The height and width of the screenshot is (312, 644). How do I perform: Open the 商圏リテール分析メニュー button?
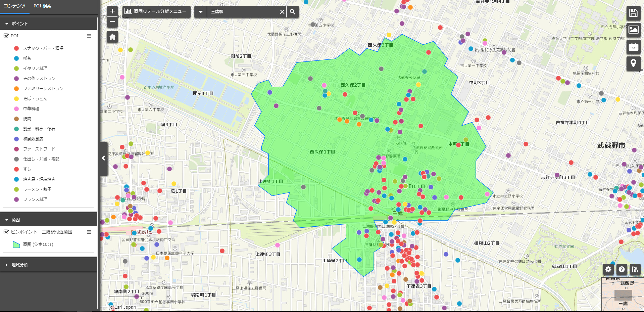click(156, 11)
